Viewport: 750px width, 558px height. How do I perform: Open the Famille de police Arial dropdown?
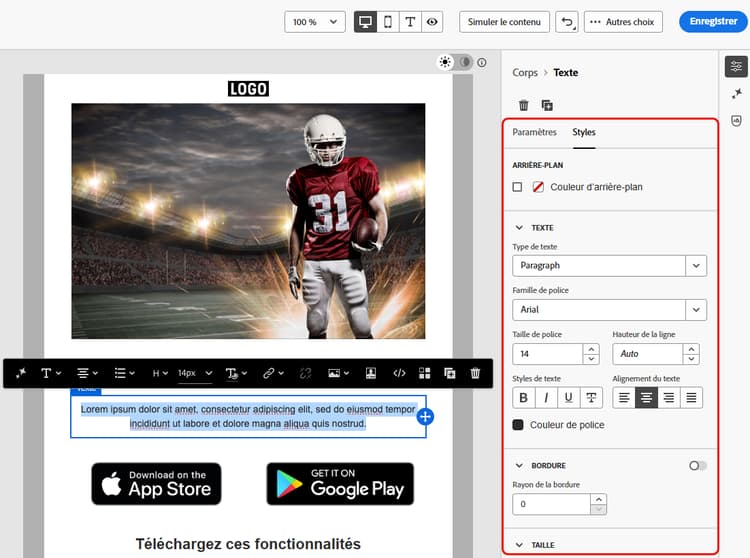pos(609,310)
